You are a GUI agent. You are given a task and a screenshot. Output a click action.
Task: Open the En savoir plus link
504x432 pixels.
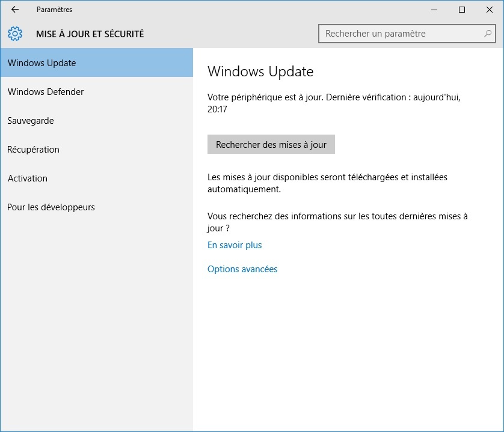coord(235,245)
